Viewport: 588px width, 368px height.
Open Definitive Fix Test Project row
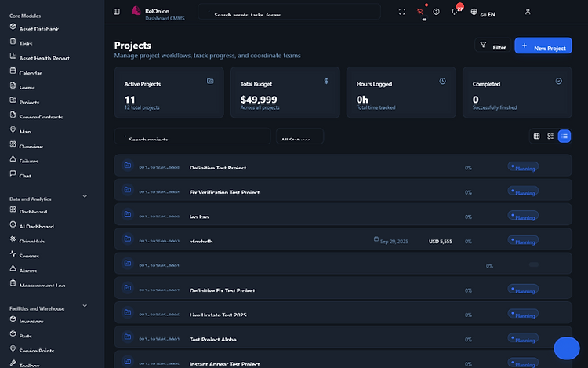[343, 288]
